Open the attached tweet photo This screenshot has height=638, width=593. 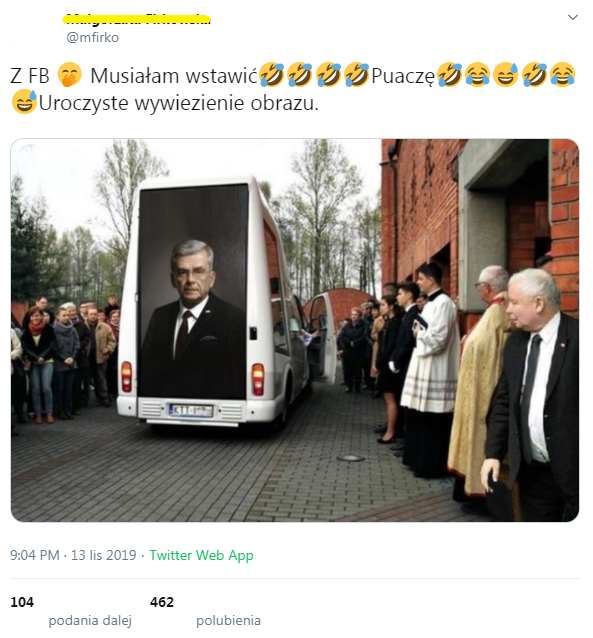coord(295,330)
